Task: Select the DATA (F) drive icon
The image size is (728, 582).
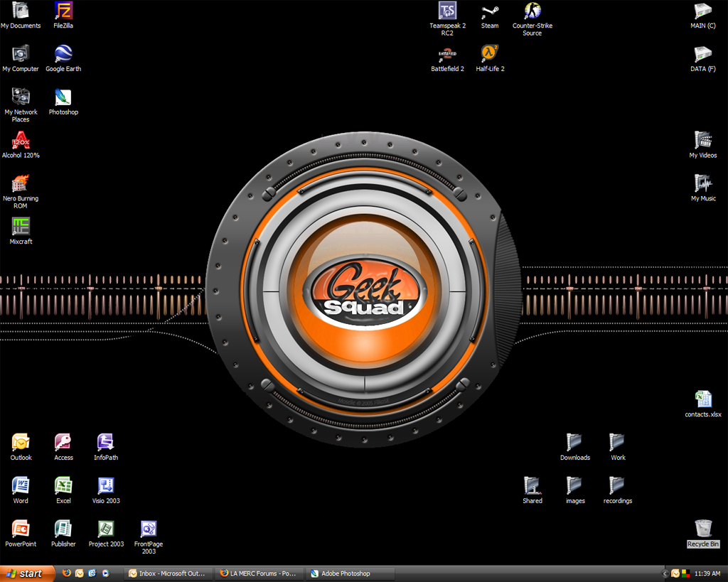Action: click(x=703, y=58)
